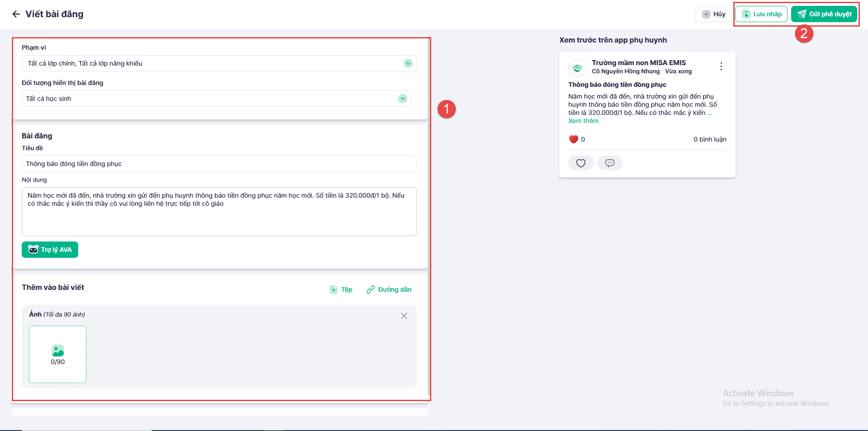Attach a file using Tệp
868x431 pixels.
coord(341,289)
